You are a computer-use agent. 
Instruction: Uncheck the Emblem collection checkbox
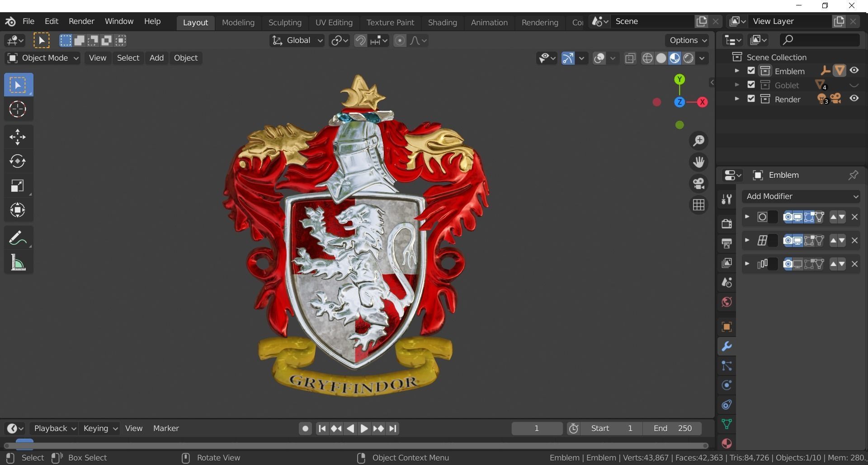click(x=751, y=71)
